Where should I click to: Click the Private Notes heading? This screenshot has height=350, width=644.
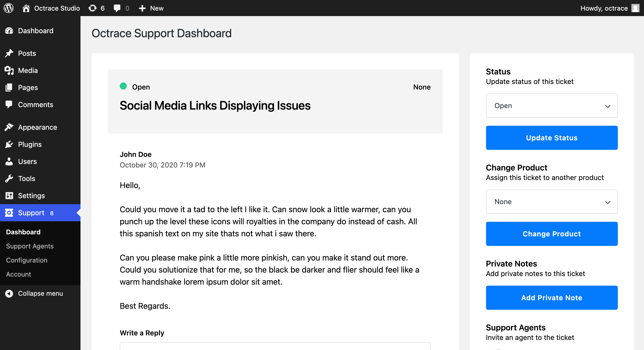[511, 264]
